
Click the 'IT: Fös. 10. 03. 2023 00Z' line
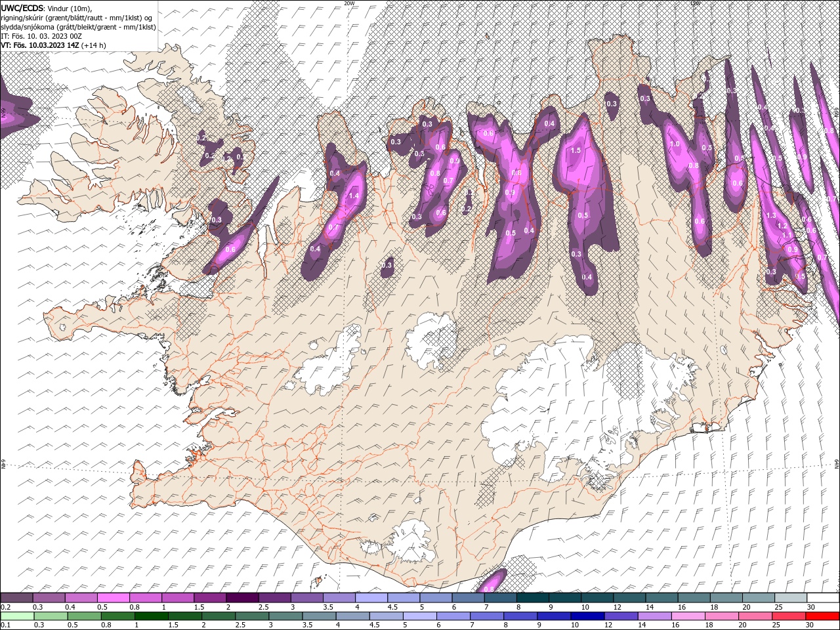[41, 36]
